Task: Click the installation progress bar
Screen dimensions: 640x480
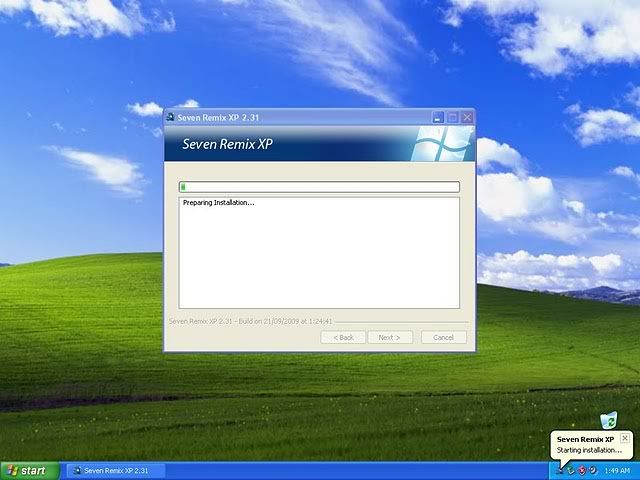Action: (x=319, y=186)
